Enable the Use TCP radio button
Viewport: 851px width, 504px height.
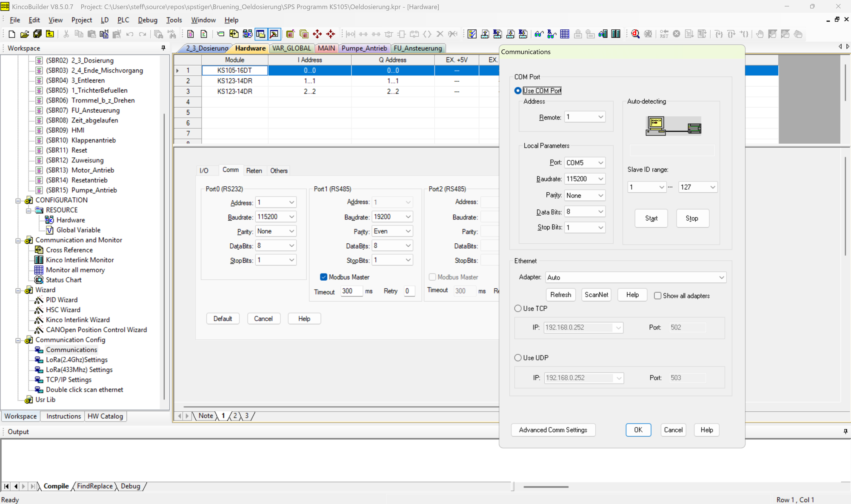pos(518,308)
